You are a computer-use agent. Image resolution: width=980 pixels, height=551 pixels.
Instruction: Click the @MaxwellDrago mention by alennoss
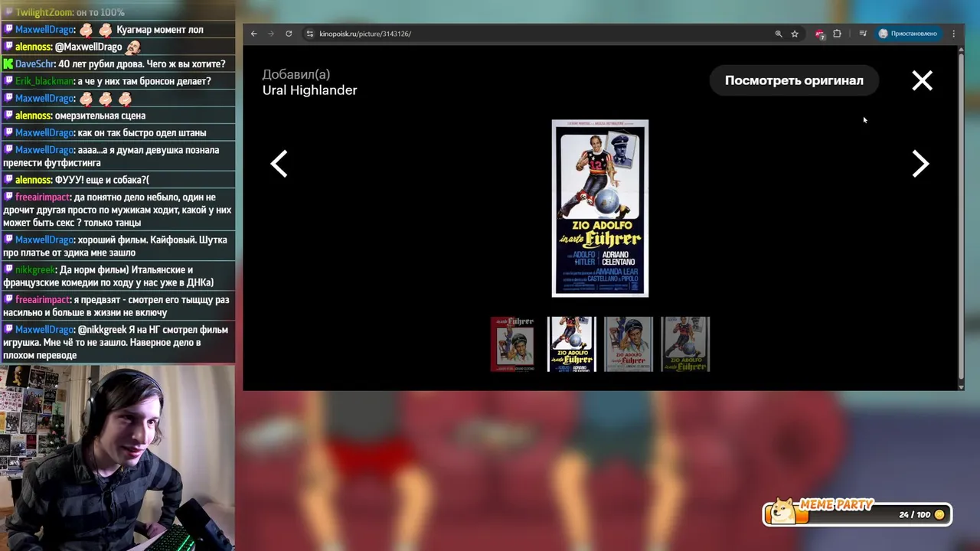point(89,47)
